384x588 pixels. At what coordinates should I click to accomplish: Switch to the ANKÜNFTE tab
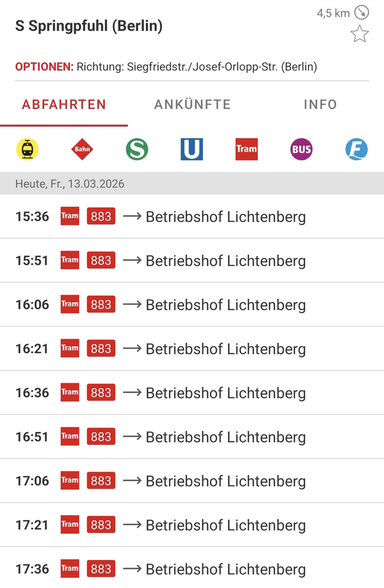[x=192, y=105]
